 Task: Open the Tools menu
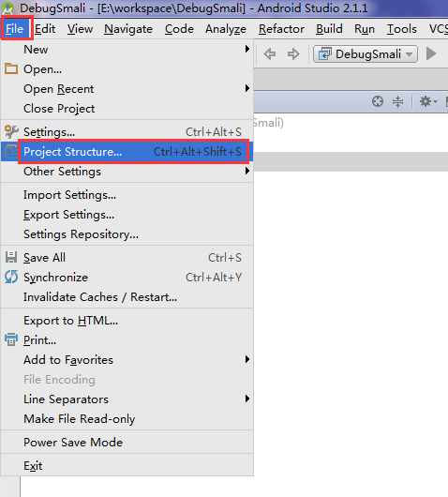point(402,29)
